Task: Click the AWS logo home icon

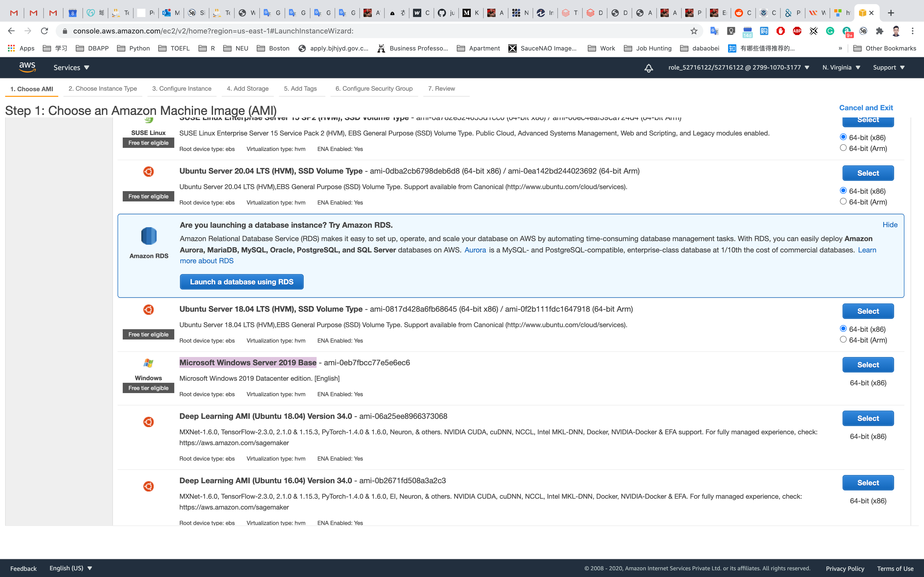Action: point(27,67)
